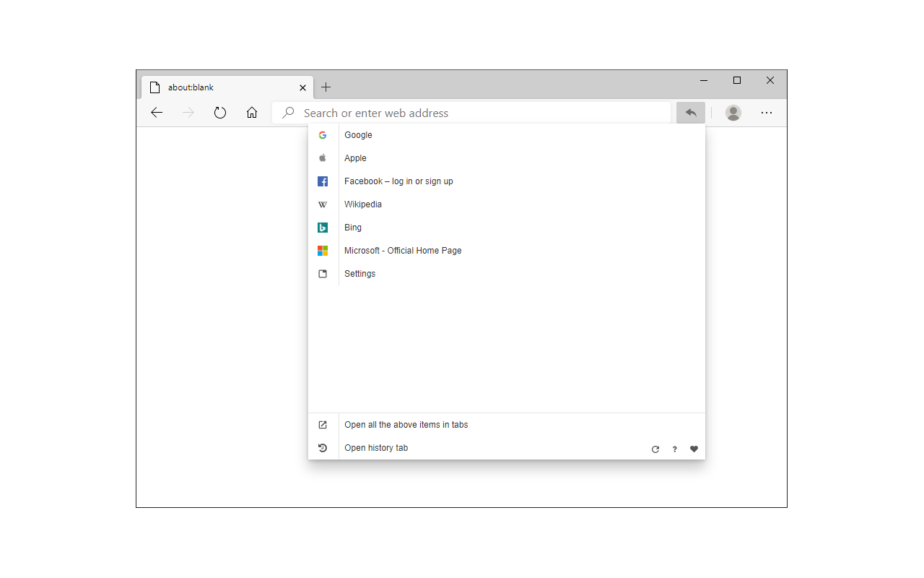
Task: Click the Settings page icon in the list
Action: [323, 274]
